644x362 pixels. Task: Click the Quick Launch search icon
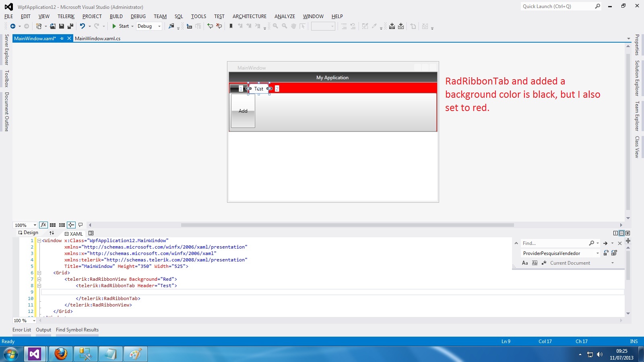coord(597,6)
